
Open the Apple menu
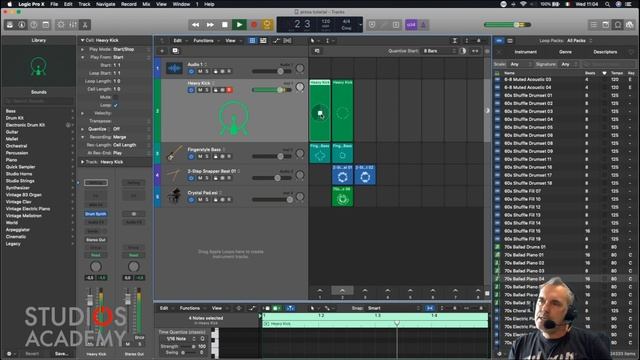9,4
